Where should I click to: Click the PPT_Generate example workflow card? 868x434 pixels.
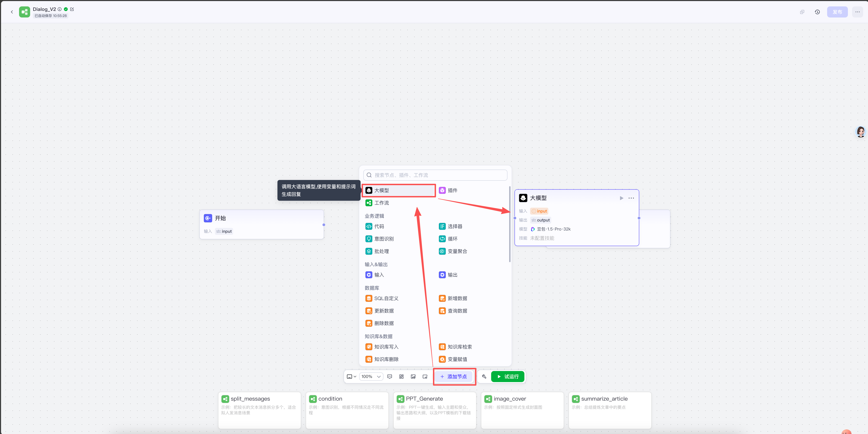coord(435,409)
